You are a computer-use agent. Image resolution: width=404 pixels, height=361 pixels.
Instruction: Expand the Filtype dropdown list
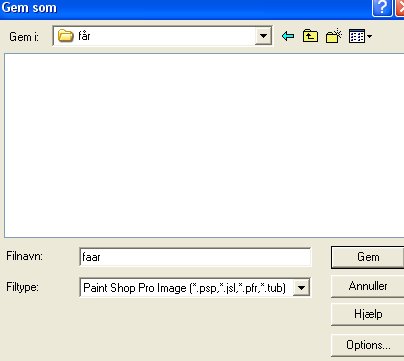pyautogui.click(x=301, y=287)
